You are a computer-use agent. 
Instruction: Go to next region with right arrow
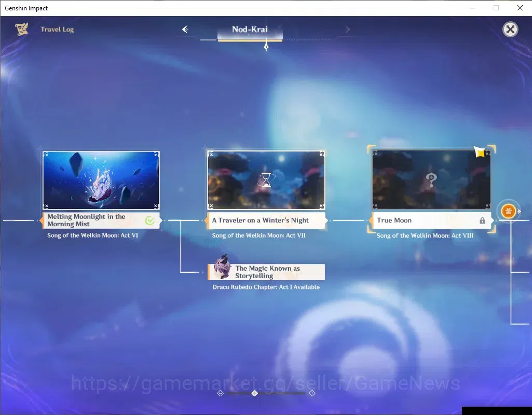pos(347,30)
